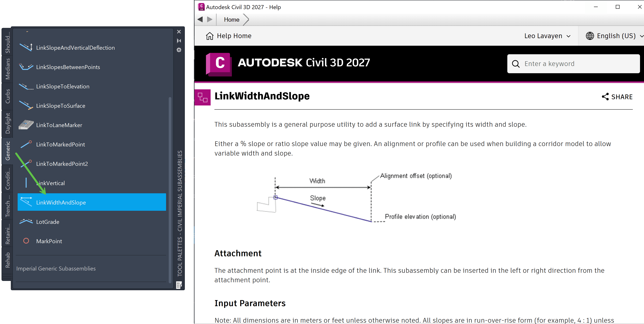The width and height of the screenshot is (644, 324).
Task: Open the Curbs palette tab
Action: click(x=8, y=96)
